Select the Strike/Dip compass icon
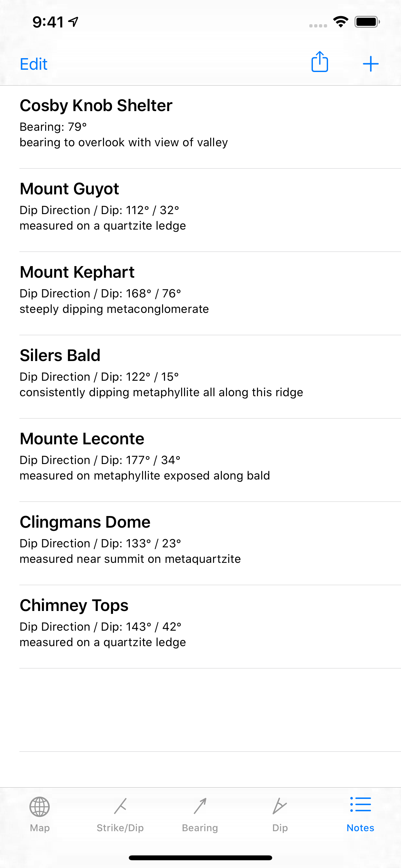401x868 pixels. point(120,806)
